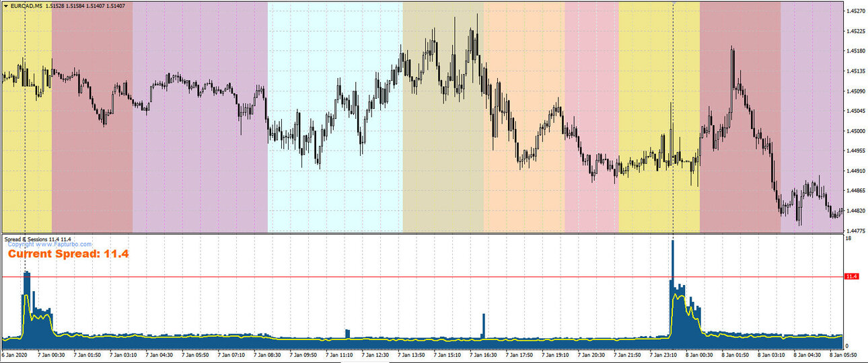868x363 pixels.
Task: Click the 7 Jan 21:50 time label
Action: [x=628, y=355]
